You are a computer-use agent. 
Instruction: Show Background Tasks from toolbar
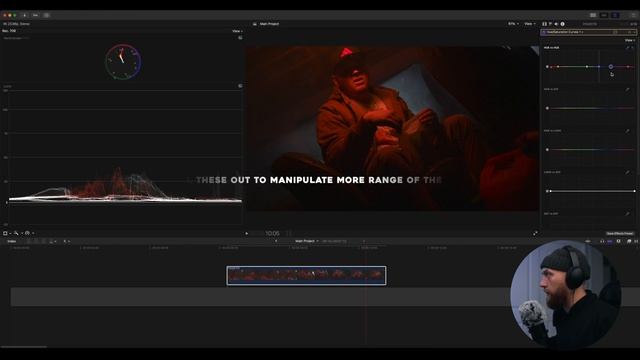47,15
